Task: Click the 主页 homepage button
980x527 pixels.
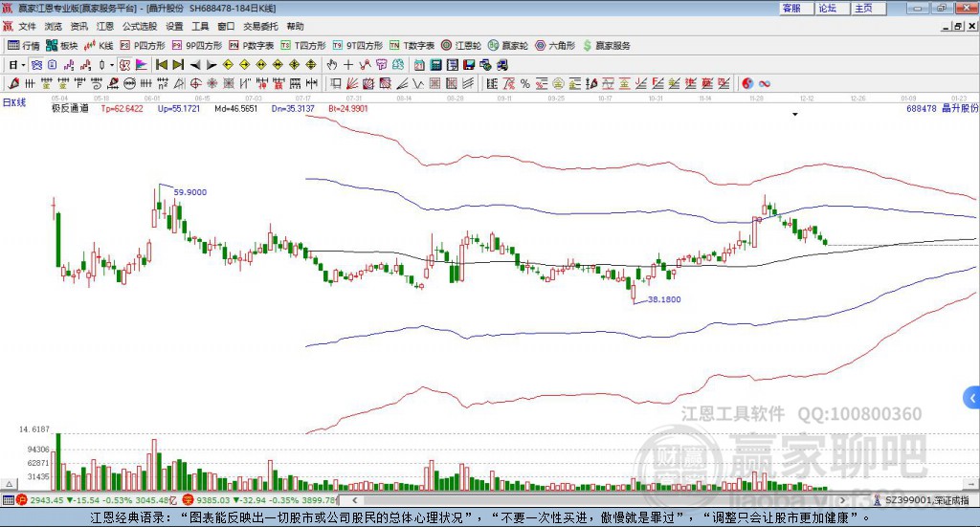Action: coord(868,8)
